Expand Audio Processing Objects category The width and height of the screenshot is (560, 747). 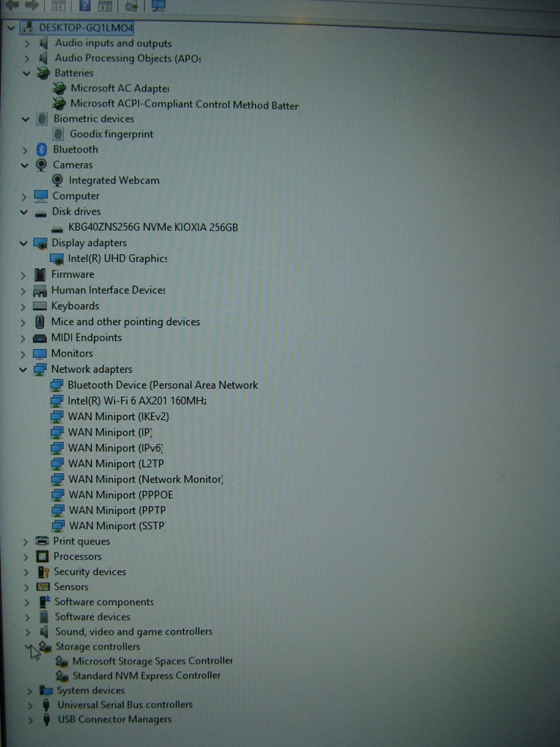pyautogui.click(x=27, y=58)
